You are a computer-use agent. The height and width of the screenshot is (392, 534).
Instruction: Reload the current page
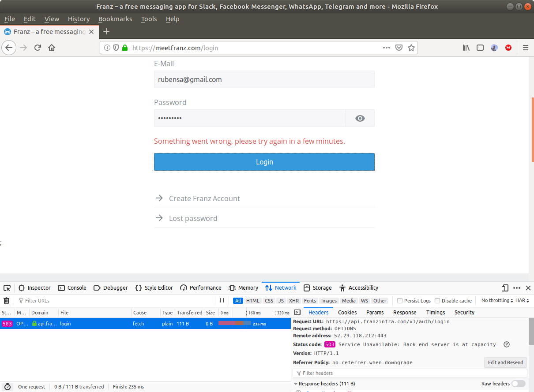(x=38, y=48)
